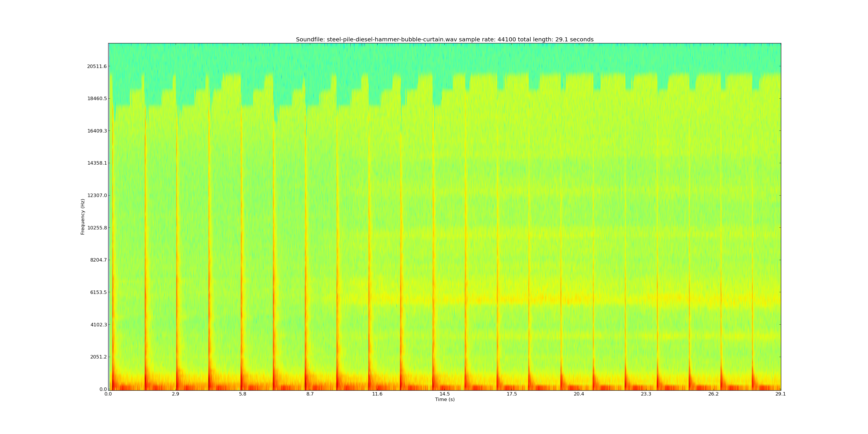Click the 'Time (s)' axis label
This screenshot has width=868, height=434.
[x=444, y=399]
